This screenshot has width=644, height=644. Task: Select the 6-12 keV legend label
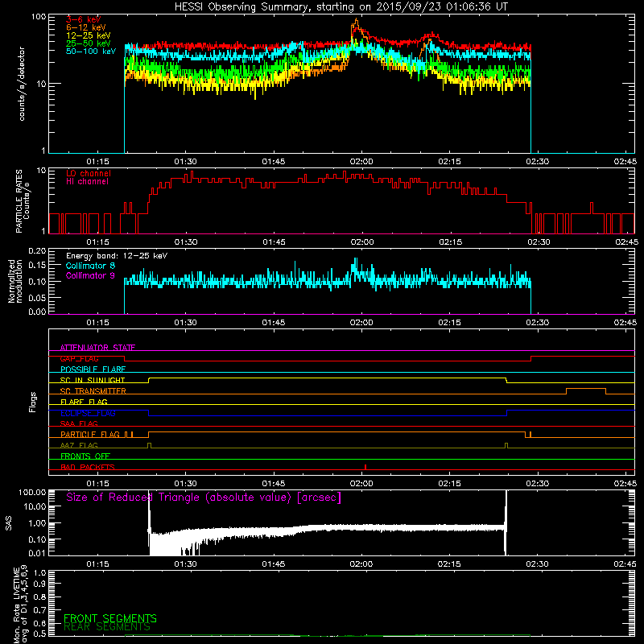[x=86, y=27]
